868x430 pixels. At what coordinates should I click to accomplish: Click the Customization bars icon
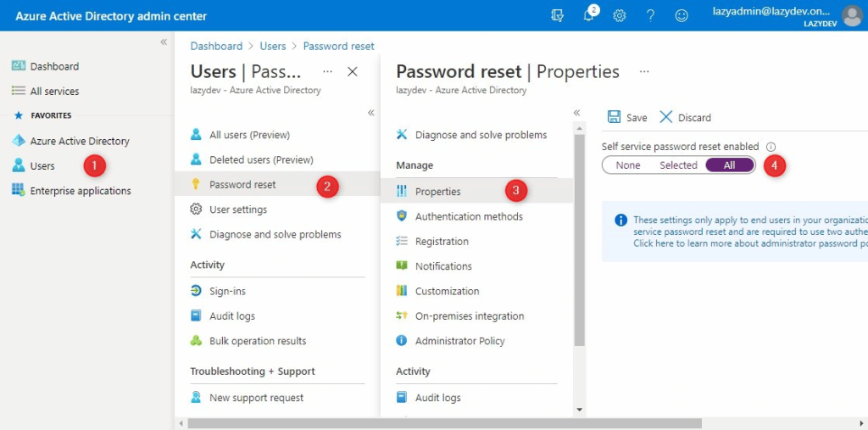(402, 291)
